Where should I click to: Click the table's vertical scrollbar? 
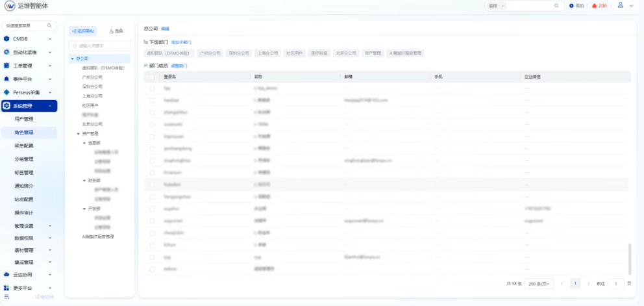click(628, 259)
